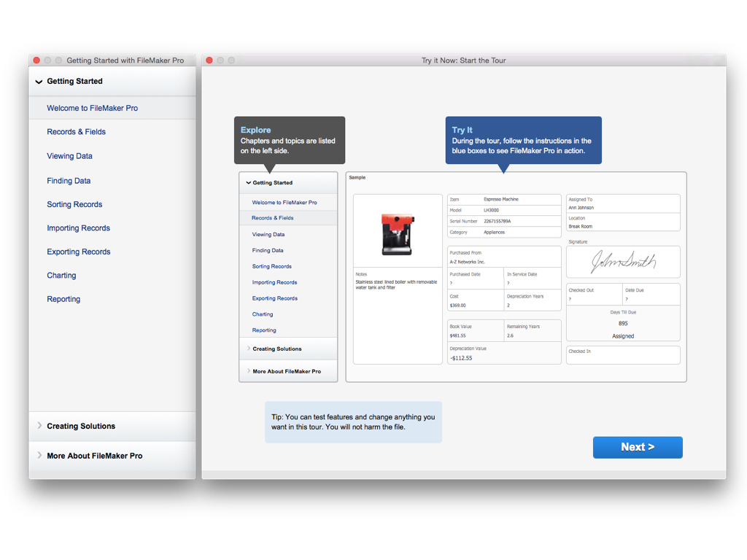Select the Importing Records topic in the left window
Image resolution: width=747 pixels, height=560 pixels.
78,228
